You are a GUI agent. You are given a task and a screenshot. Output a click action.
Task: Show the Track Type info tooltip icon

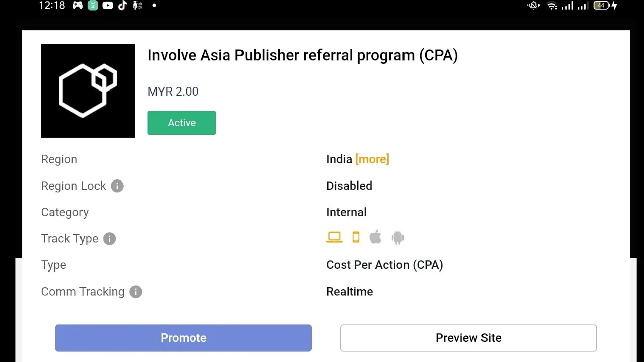(x=109, y=239)
